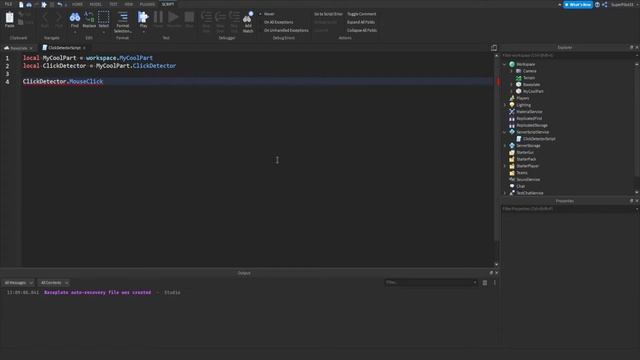The image size is (640, 360).
Task: Open the All Messages dropdown
Action: tap(18, 282)
